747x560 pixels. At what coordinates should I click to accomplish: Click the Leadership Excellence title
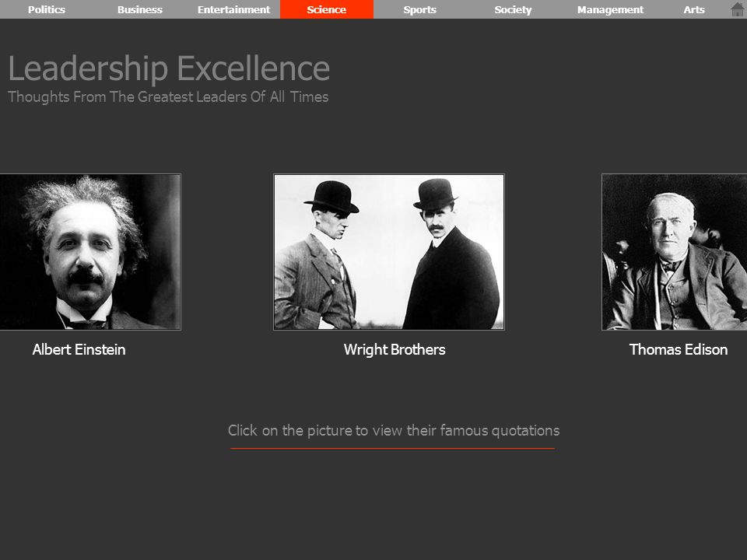coord(169,68)
